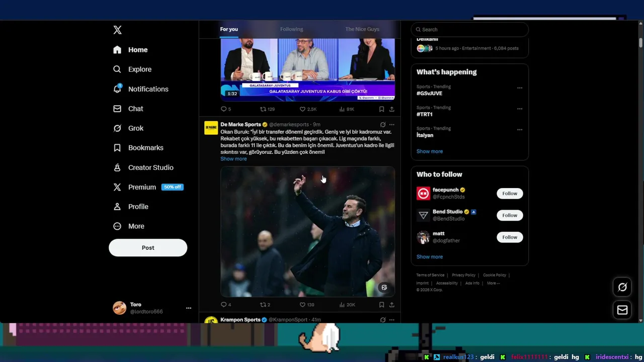Share the De Marke Sports post

pyautogui.click(x=391, y=305)
